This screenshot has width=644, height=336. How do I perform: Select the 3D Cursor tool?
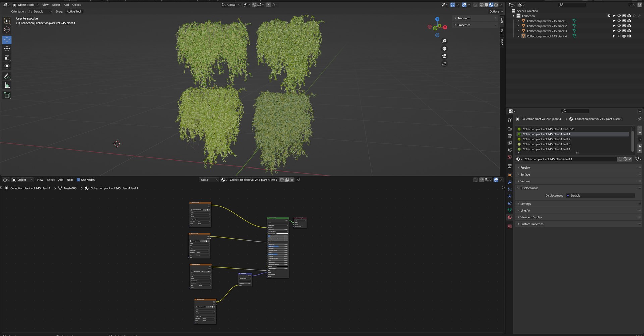7,30
